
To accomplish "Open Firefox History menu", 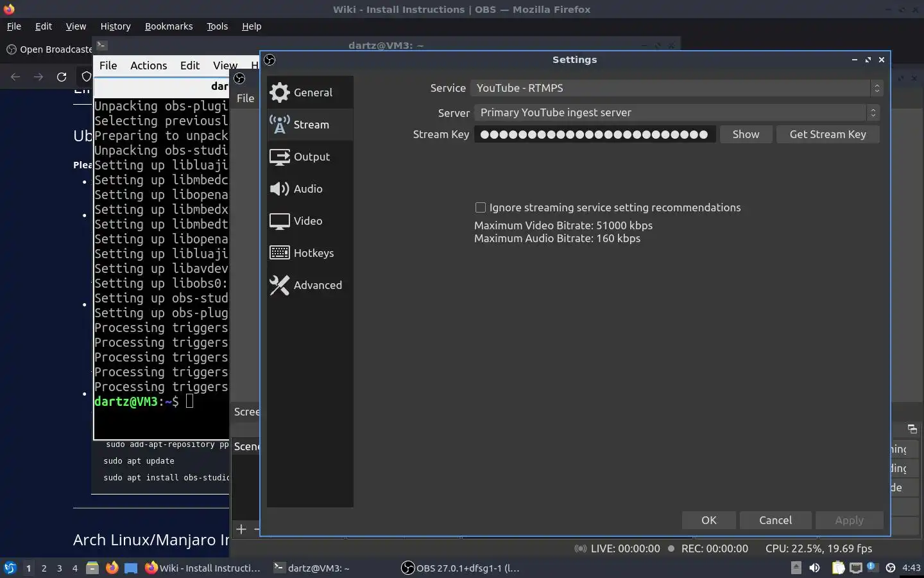I will [116, 26].
